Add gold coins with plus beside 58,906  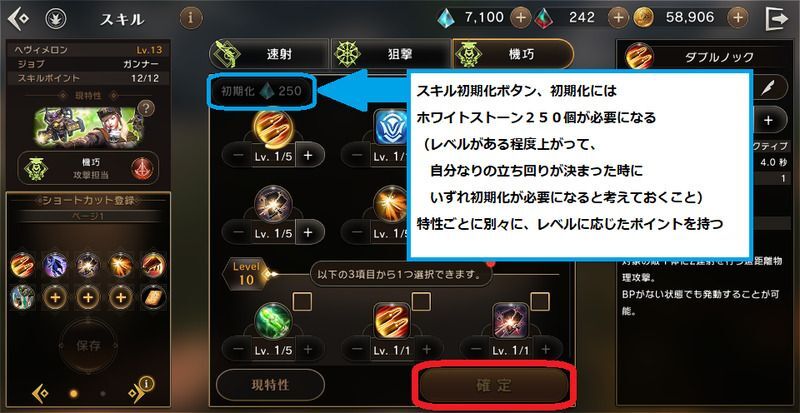point(738,18)
